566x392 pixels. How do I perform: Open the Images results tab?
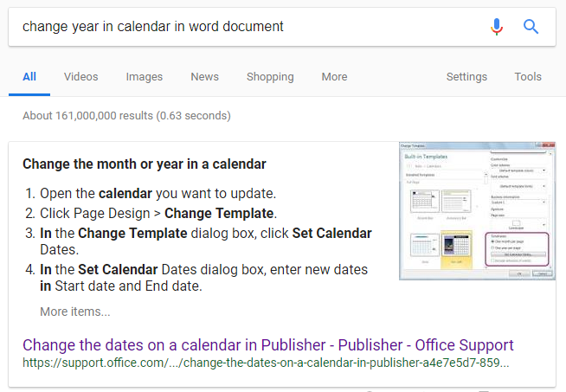click(145, 77)
